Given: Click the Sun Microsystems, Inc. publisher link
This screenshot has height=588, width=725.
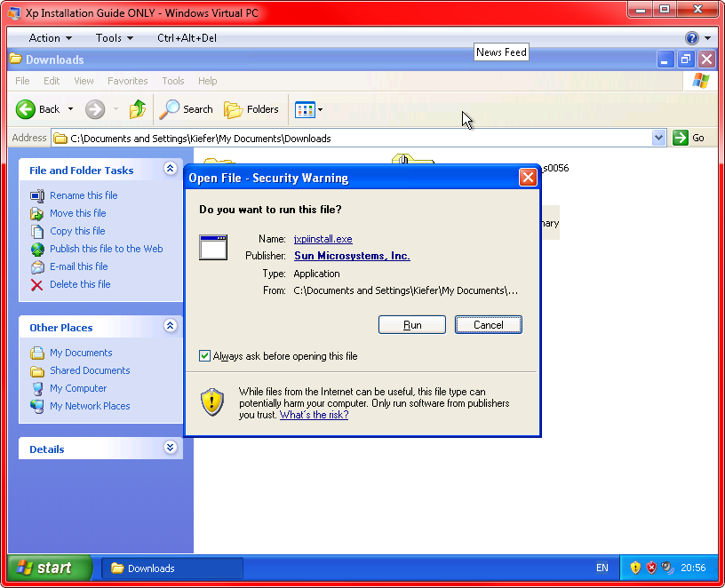Looking at the screenshot, I should click(x=353, y=256).
